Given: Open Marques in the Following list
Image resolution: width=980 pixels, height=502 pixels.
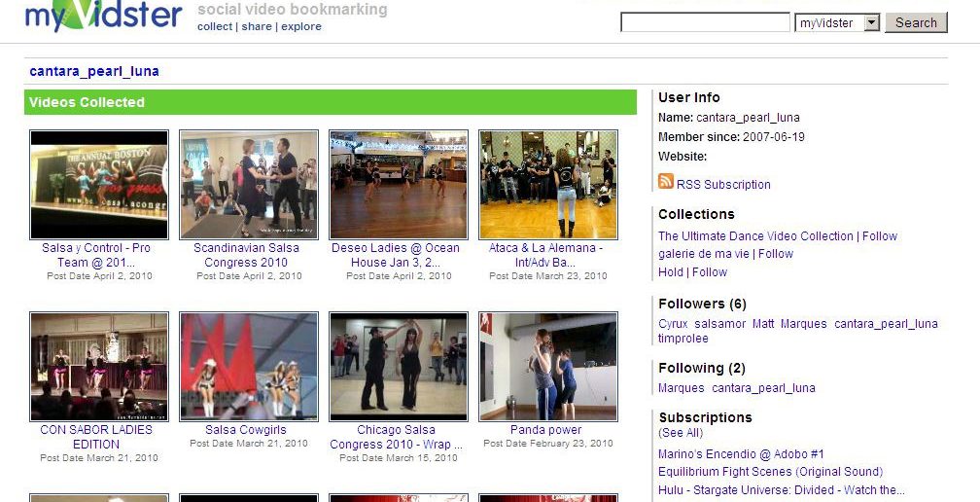Looking at the screenshot, I should click(x=682, y=388).
